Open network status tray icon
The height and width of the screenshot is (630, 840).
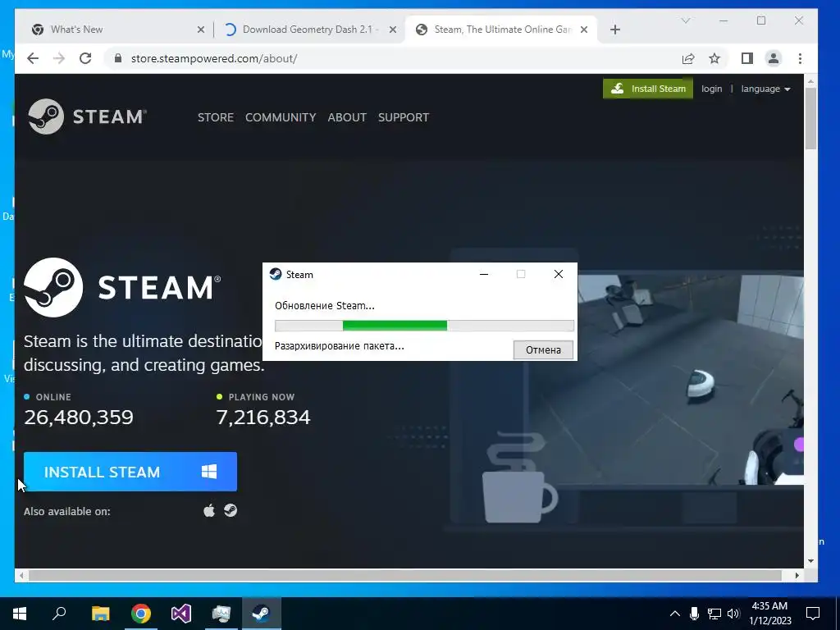714,614
